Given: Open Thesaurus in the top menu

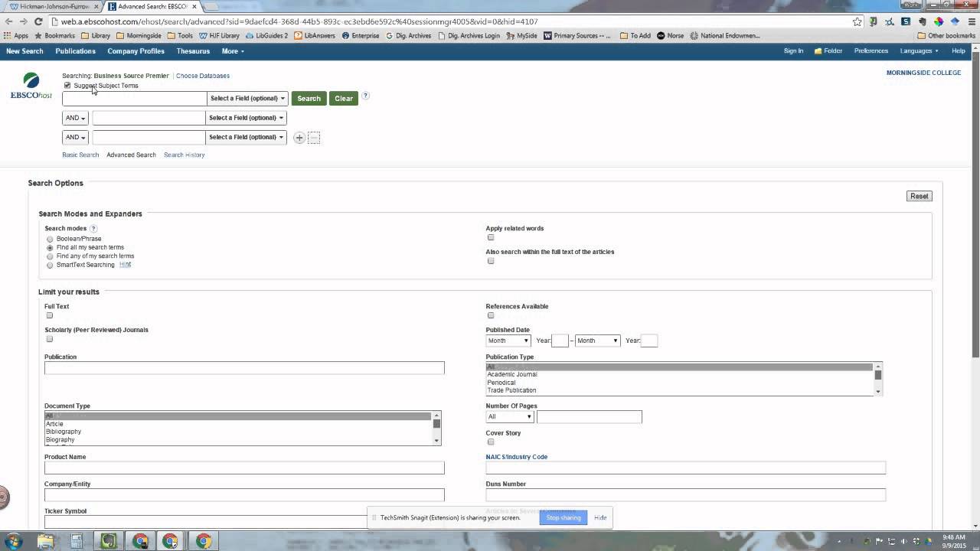Looking at the screenshot, I should point(193,51).
